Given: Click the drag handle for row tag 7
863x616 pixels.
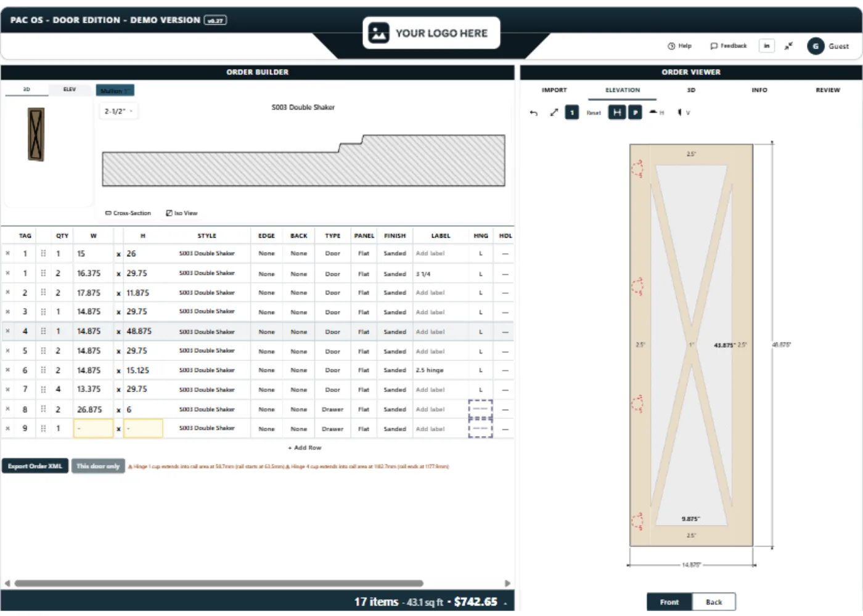Looking at the screenshot, I should 43,389.
